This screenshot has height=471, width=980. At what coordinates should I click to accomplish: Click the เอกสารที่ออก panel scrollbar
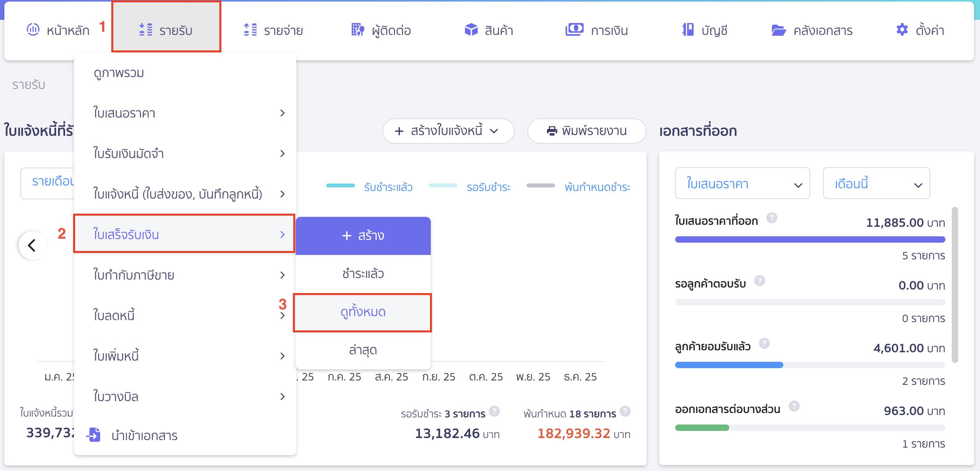(x=955, y=284)
